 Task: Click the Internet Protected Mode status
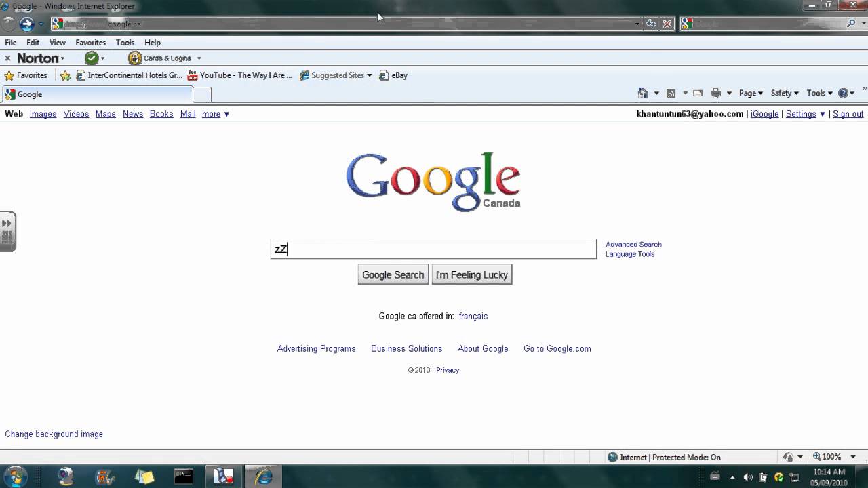point(664,457)
